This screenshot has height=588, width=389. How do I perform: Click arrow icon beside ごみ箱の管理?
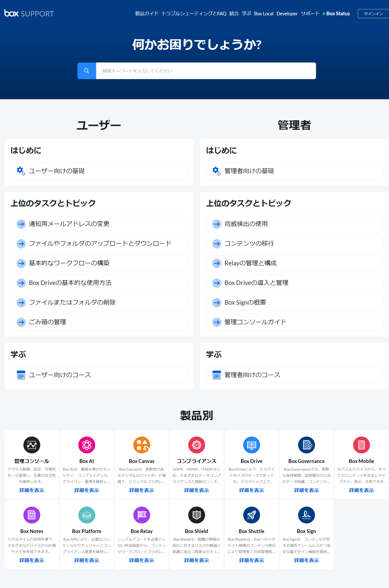[x=21, y=322]
